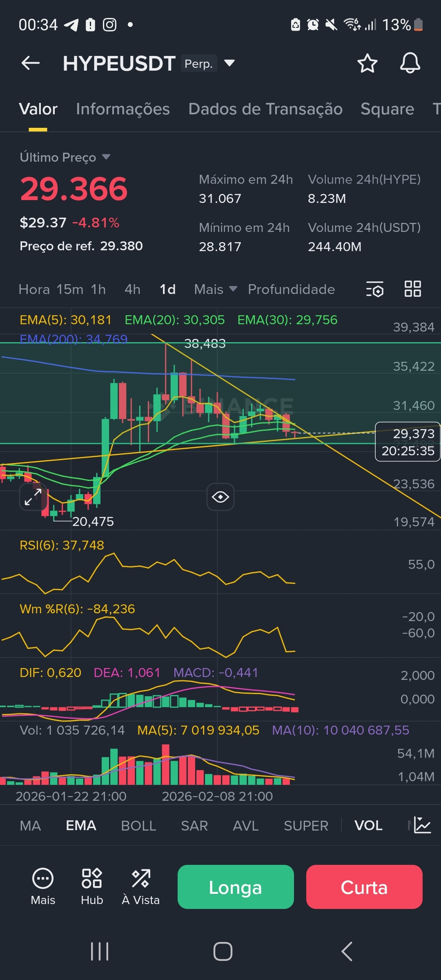The image size is (441, 980).
Task: Tap Volume 24h(HYPE) value 8.23M
Action: point(327,199)
